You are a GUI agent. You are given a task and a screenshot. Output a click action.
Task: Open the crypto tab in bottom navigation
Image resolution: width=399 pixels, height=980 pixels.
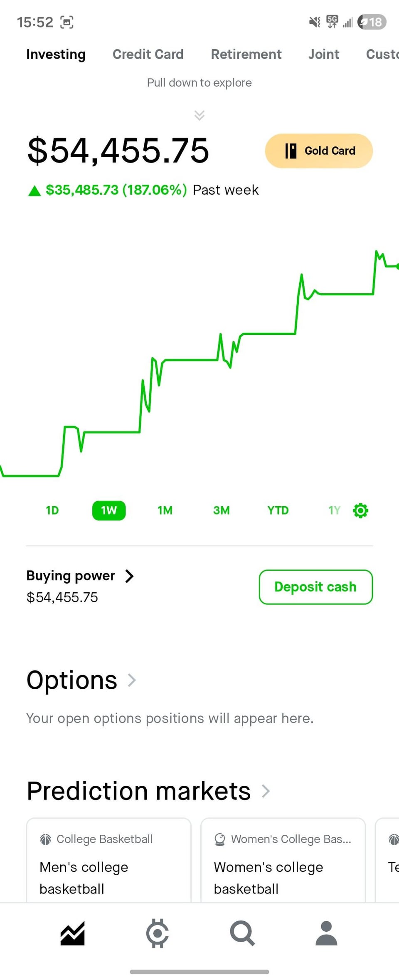(x=158, y=933)
